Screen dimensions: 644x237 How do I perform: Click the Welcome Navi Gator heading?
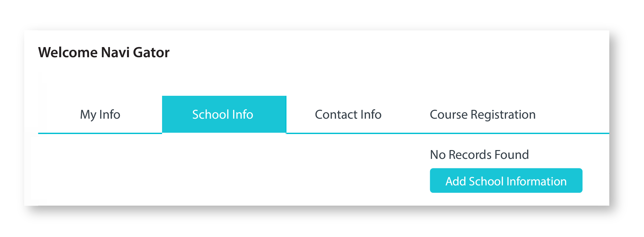tap(104, 52)
